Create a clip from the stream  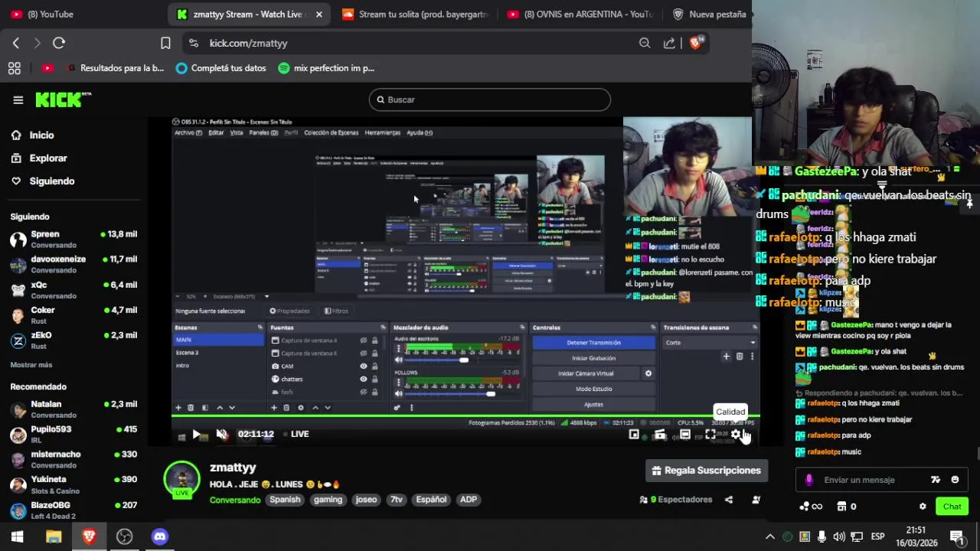pos(660,435)
